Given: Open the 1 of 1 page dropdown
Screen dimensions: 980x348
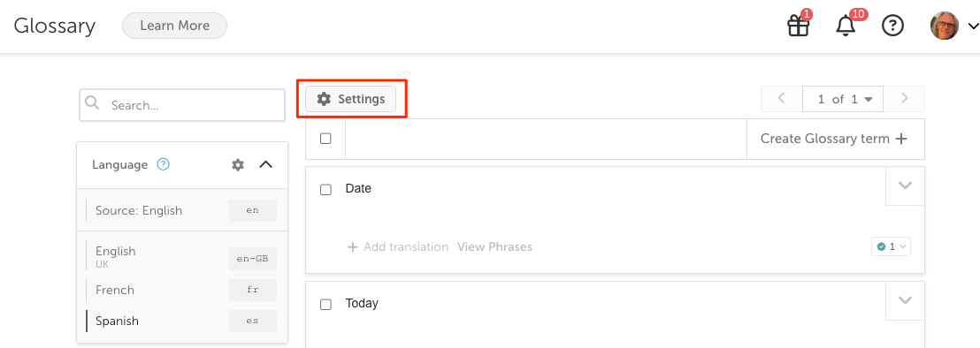Looking at the screenshot, I should click(x=843, y=99).
